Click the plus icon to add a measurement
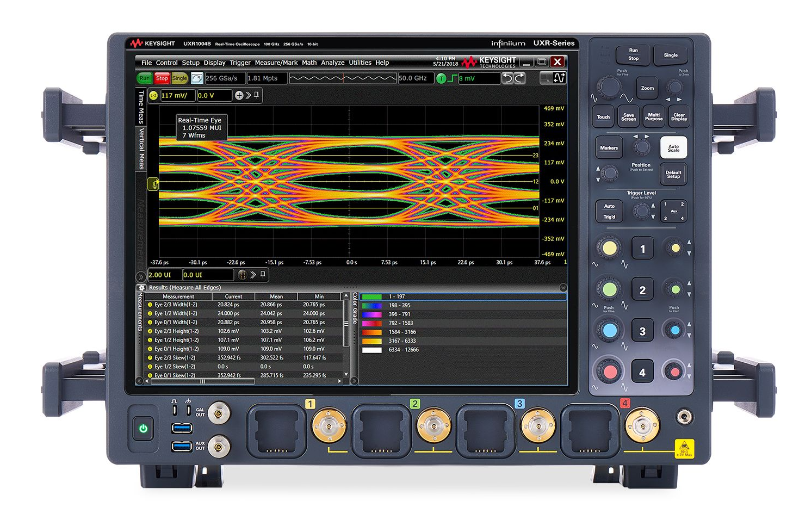Image resolution: width=793 pixels, height=532 pixels. tap(239, 96)
